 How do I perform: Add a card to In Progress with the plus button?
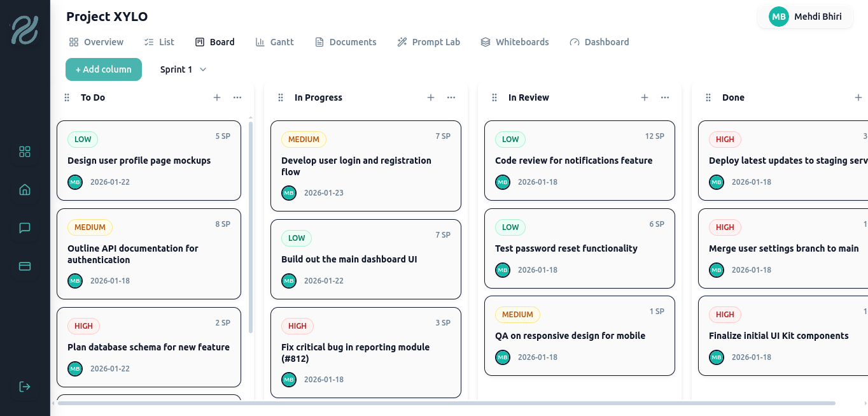click(x=431, y=97)
